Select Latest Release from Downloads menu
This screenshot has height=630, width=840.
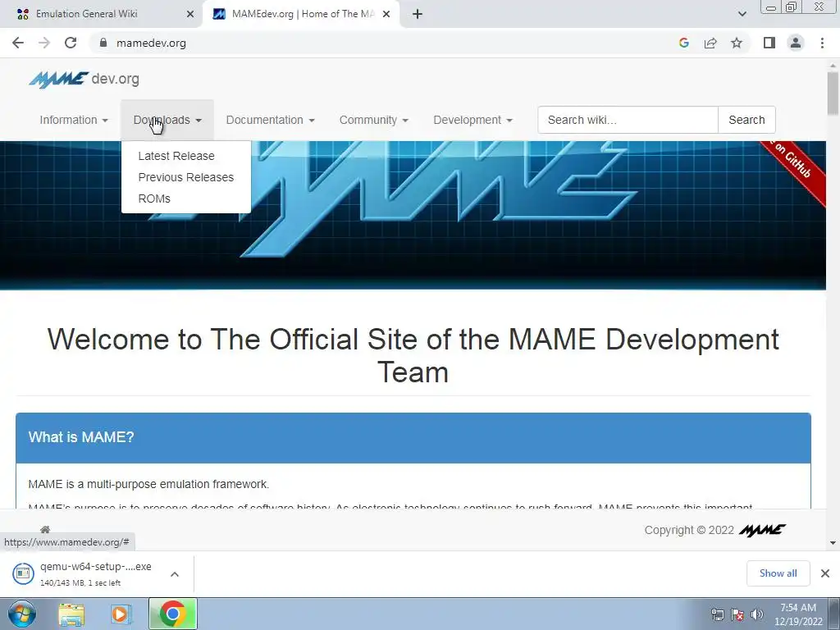click(176, 156)
